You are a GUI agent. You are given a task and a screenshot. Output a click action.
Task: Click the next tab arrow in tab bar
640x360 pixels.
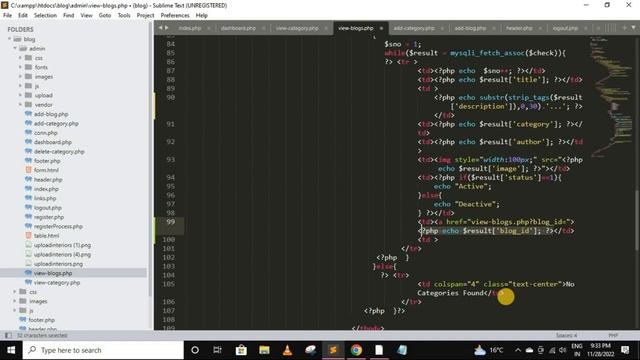(167, 28)
